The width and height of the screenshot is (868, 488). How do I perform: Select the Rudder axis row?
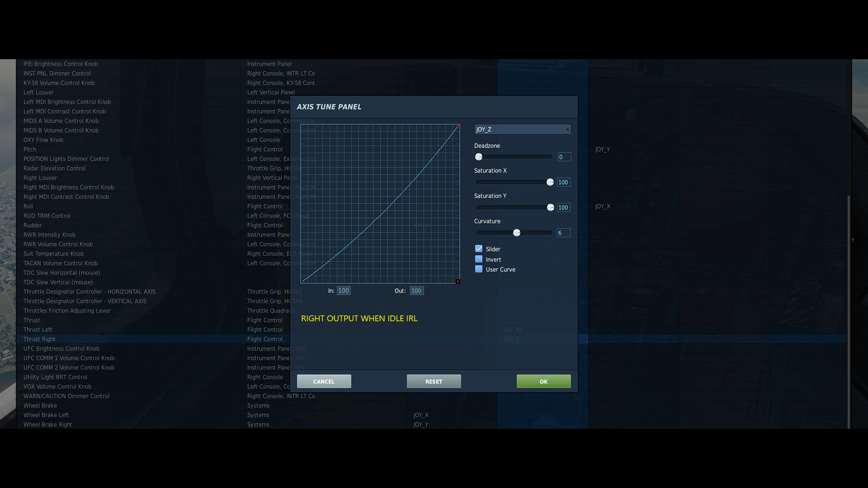[431, 225]
